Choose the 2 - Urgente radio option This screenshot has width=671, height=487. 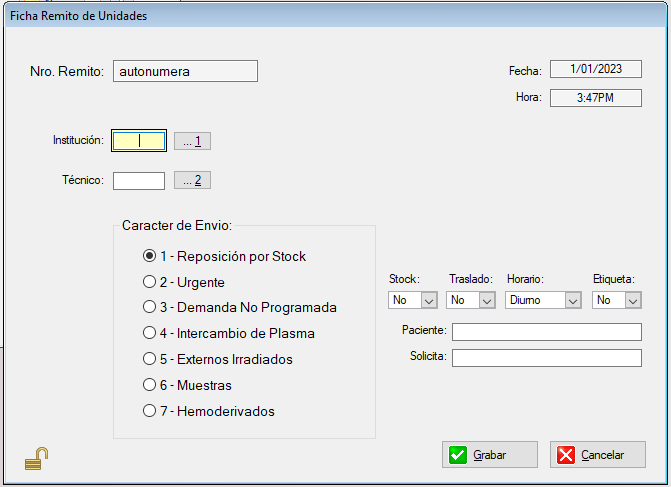[150, 282]
